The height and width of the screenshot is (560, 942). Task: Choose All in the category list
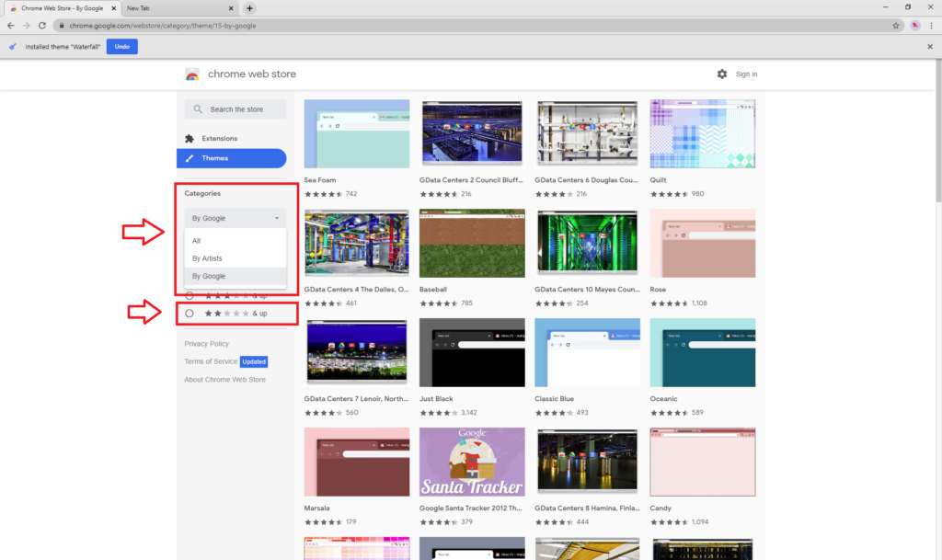click(196, 241)
